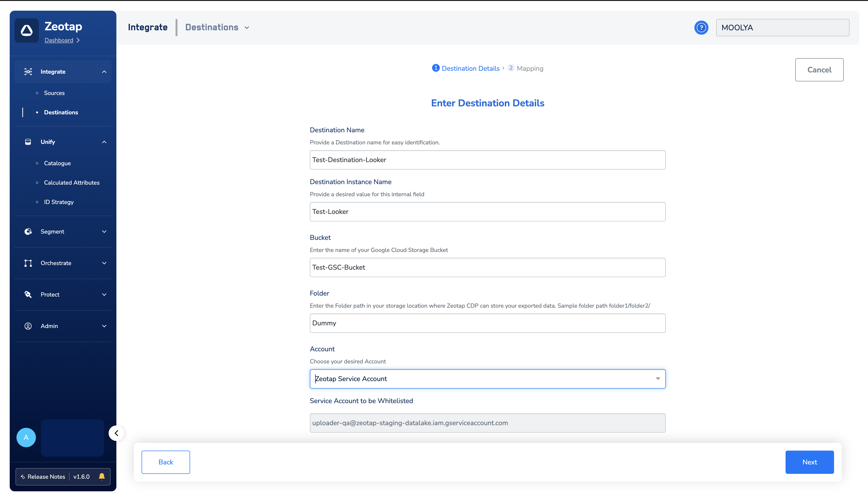This screenshot has width=868, height=501.
Task: Expand the Destinations header dropdown
Action: pos(247,28)
